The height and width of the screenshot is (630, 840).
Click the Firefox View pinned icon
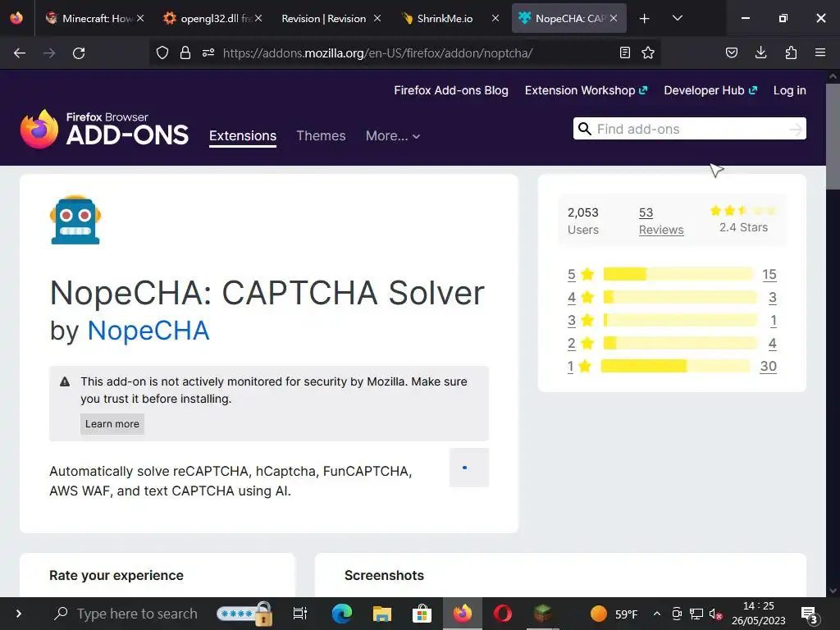(16, 18)
